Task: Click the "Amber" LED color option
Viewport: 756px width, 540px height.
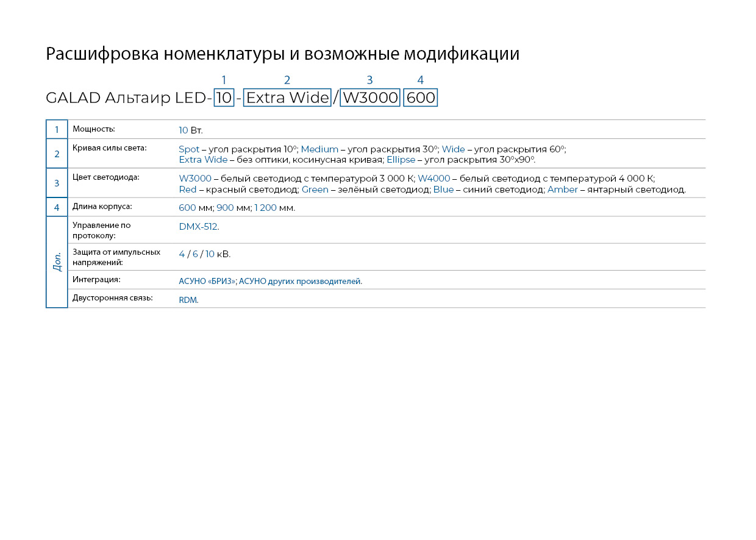Action: pos(562,190)
